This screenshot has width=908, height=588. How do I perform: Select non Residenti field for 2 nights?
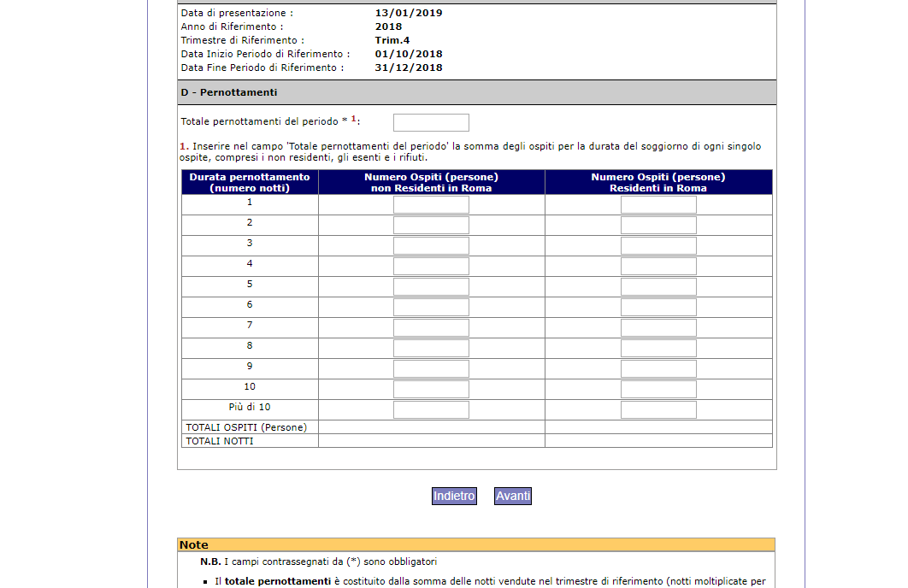(431, 226)
